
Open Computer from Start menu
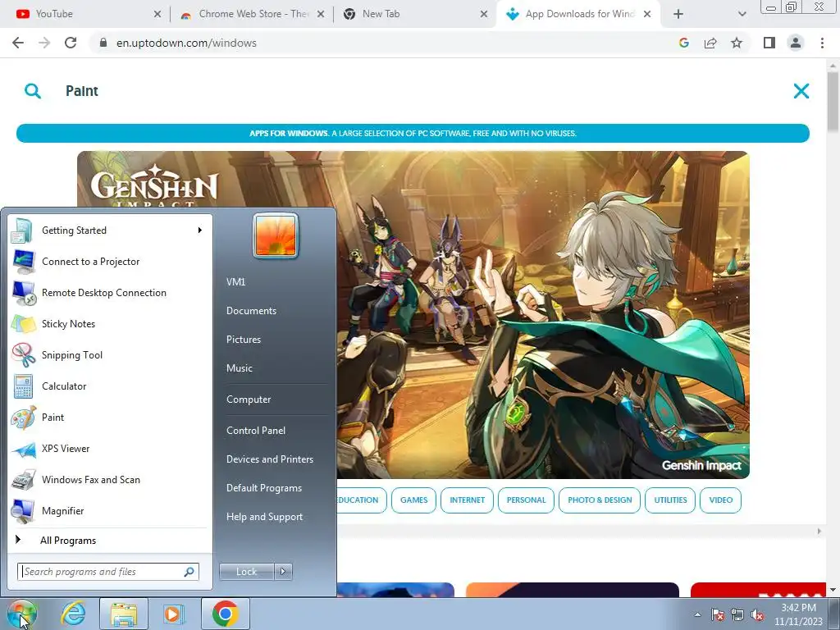[249, 399]
